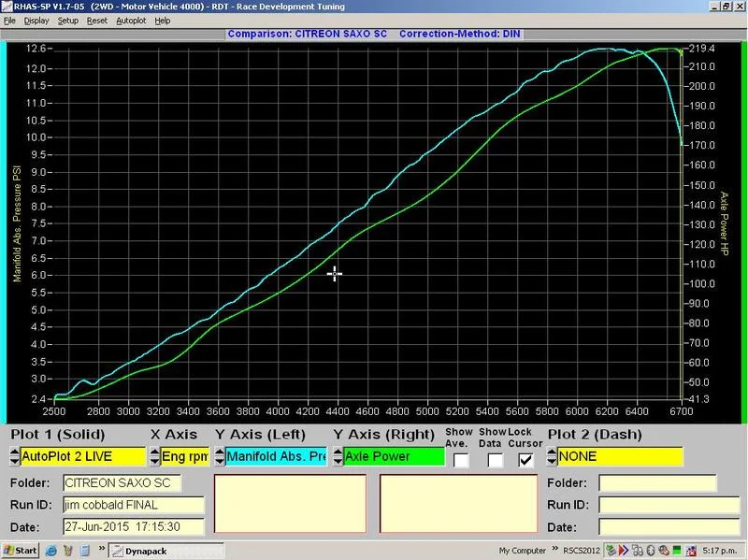Open the Manifold Abs. Pressure Y axis selector
The image size is (748, 560).
click(x=276, y=456)
